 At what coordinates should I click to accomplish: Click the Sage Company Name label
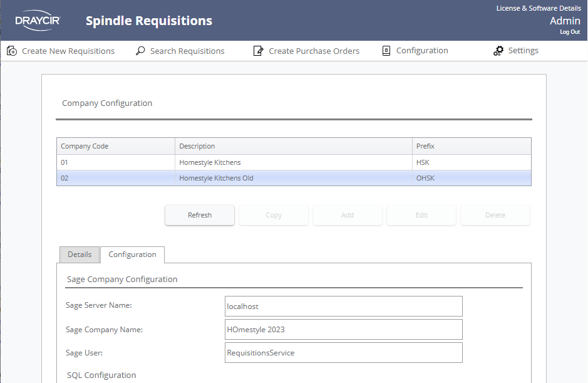pos(104,330)
